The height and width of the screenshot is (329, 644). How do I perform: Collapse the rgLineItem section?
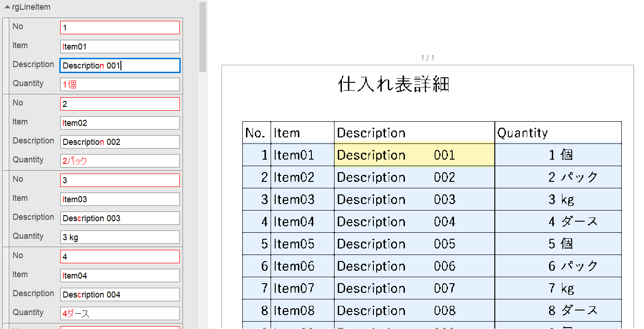tap(7, 7)
